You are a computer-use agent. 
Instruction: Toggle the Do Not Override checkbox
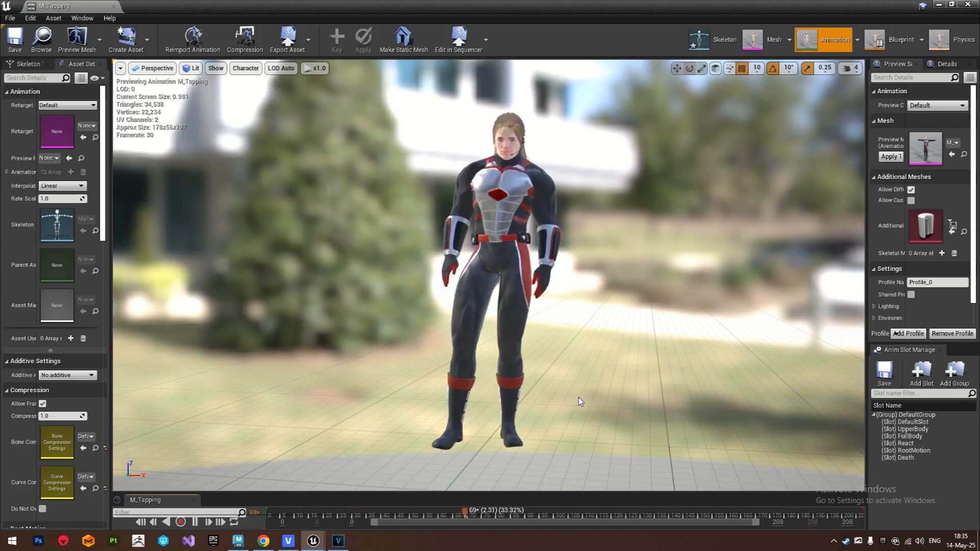pyautogui.click(x=42, y=509)
